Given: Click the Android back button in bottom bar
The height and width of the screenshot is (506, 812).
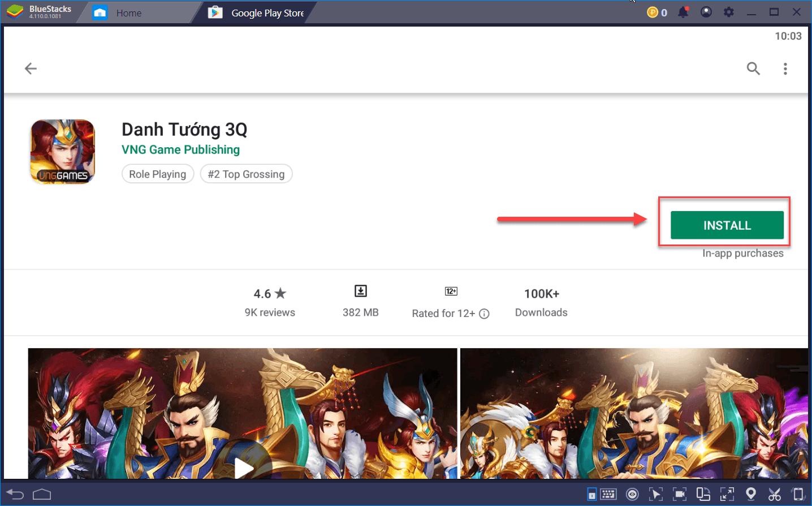Looking at the screenshot, I should [15, 495].
